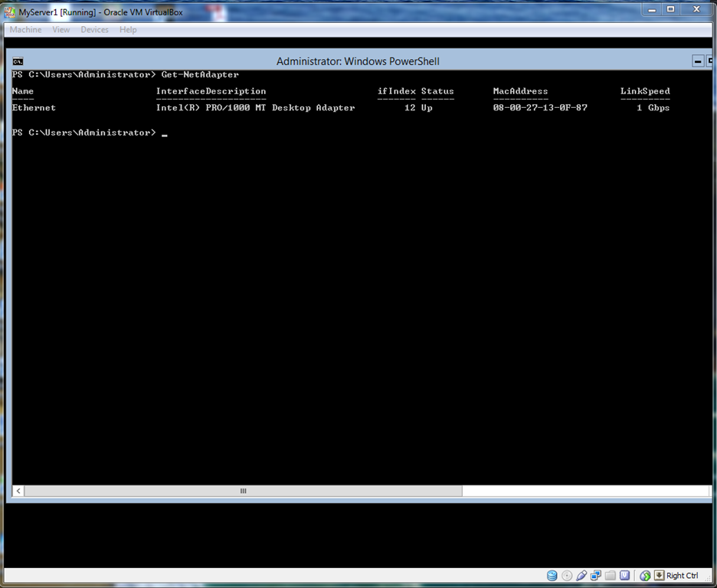Click the ifIndex column header
This screenshot has height=588, width=717.
397,91
